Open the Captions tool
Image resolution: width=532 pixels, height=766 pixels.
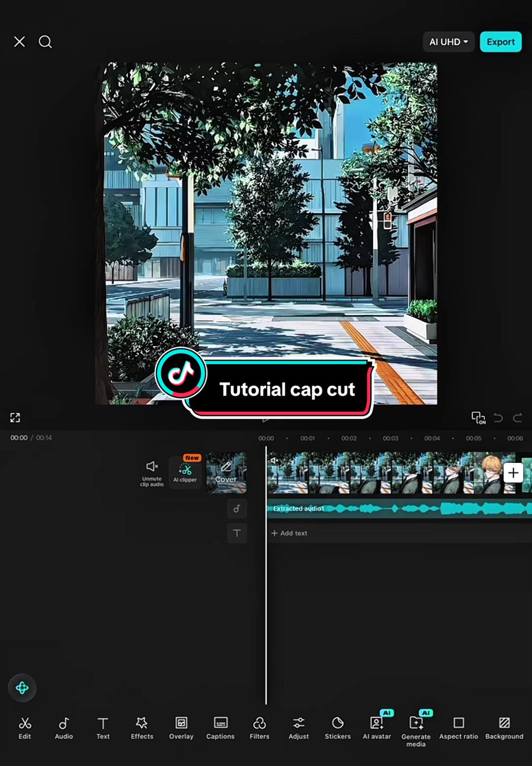pos(220,728)
